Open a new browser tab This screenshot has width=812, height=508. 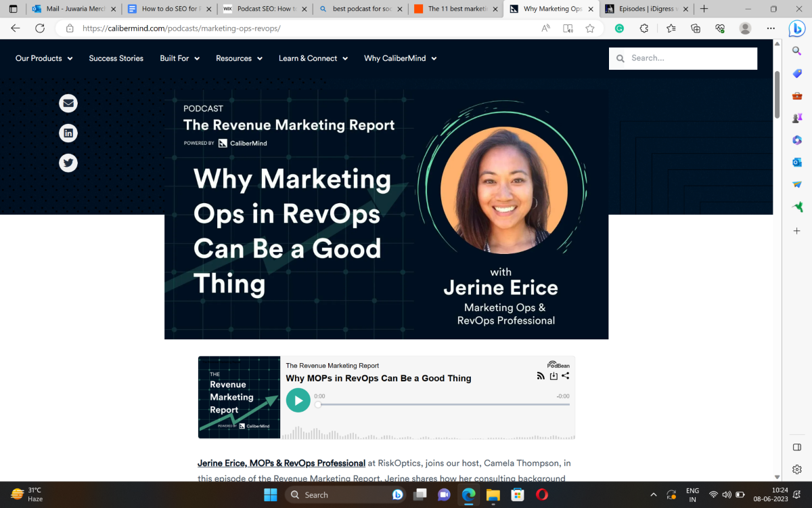704,9
